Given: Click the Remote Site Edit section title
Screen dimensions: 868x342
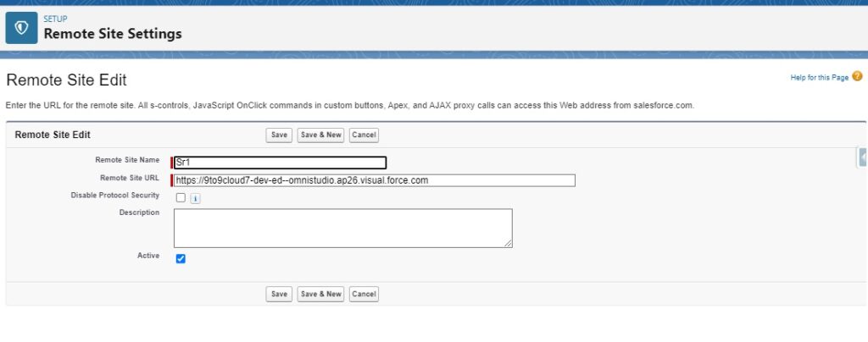Looking at the screenshot, I should click(53, 135).
